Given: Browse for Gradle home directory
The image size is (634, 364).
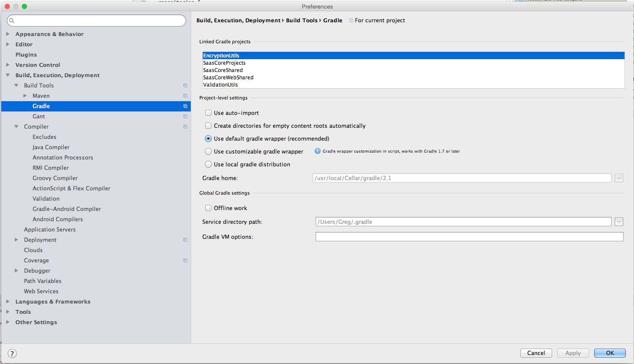Looking at the screenshot, I should (619, 178).
